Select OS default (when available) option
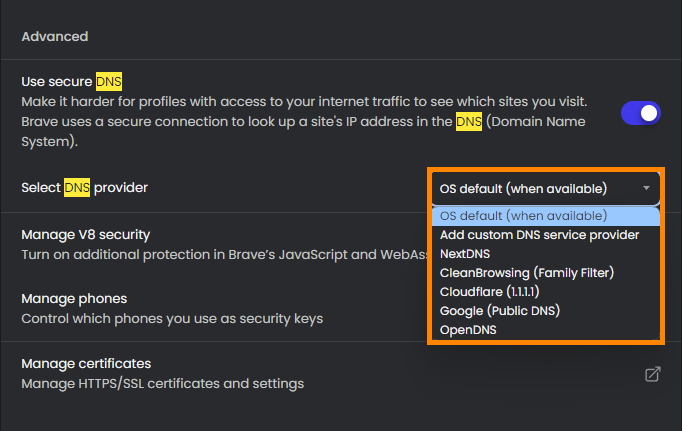 click(x=546, y=216)
